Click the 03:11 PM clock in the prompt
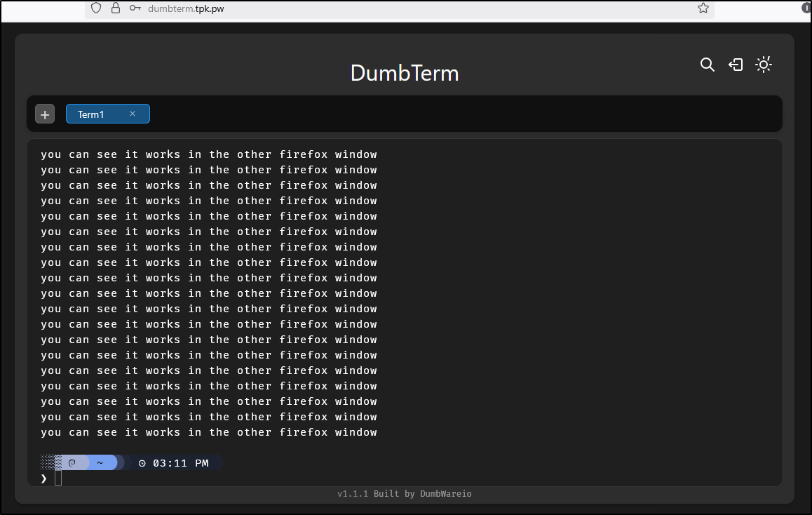 pyautogui.click(x=173, y=463)
